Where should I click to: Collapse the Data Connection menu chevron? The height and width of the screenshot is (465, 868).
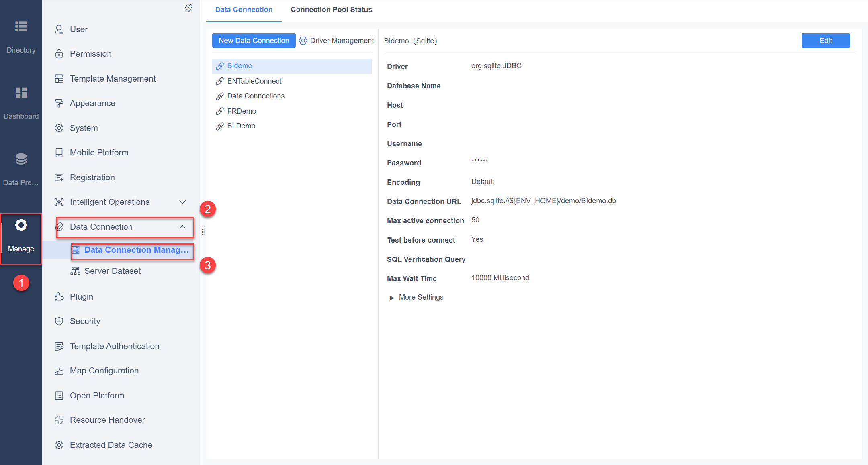182,227
